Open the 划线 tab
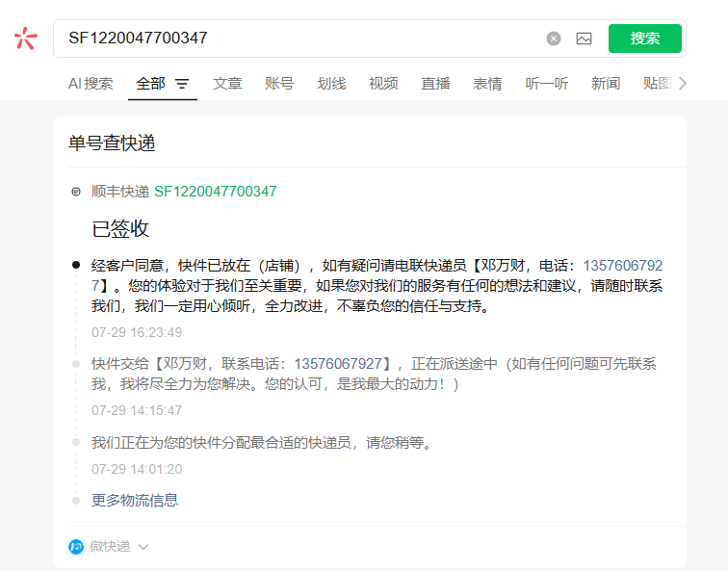This screenshot has width=728, height=571. pos(331,84)
